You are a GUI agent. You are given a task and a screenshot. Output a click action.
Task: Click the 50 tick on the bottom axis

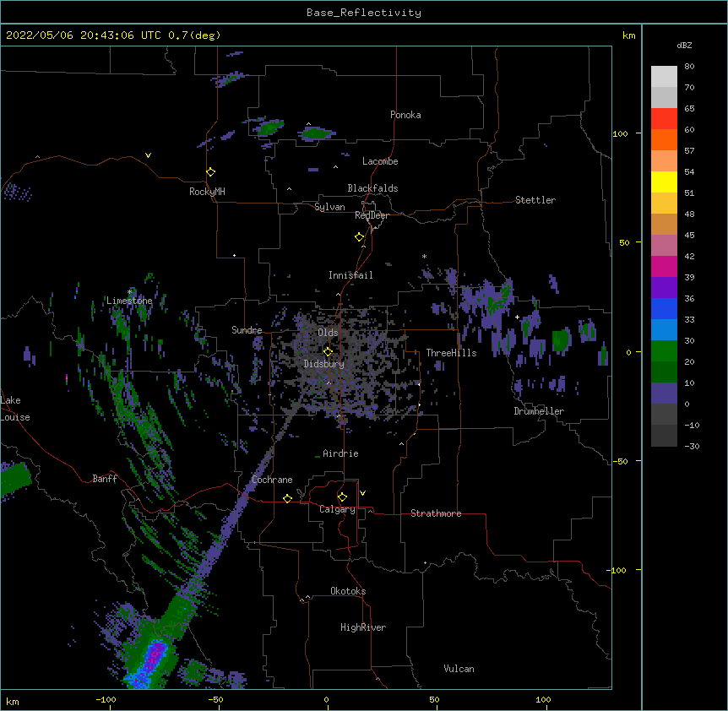click(x=434, y=700)
